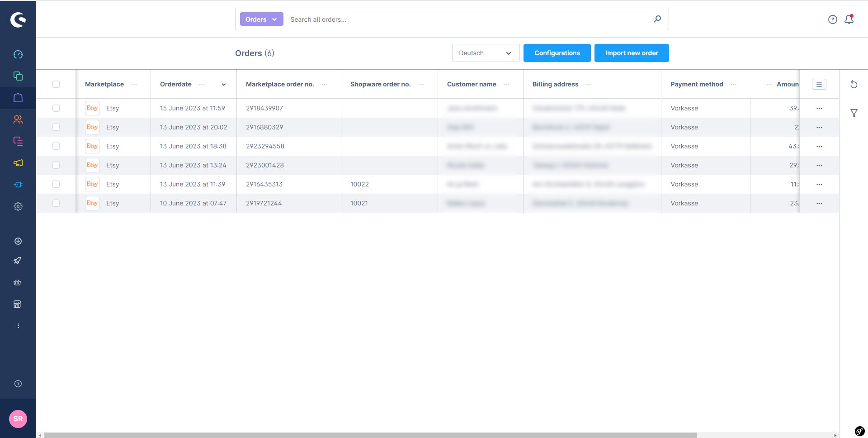
Task: Click the Import new order button
Action: (632, 53)
